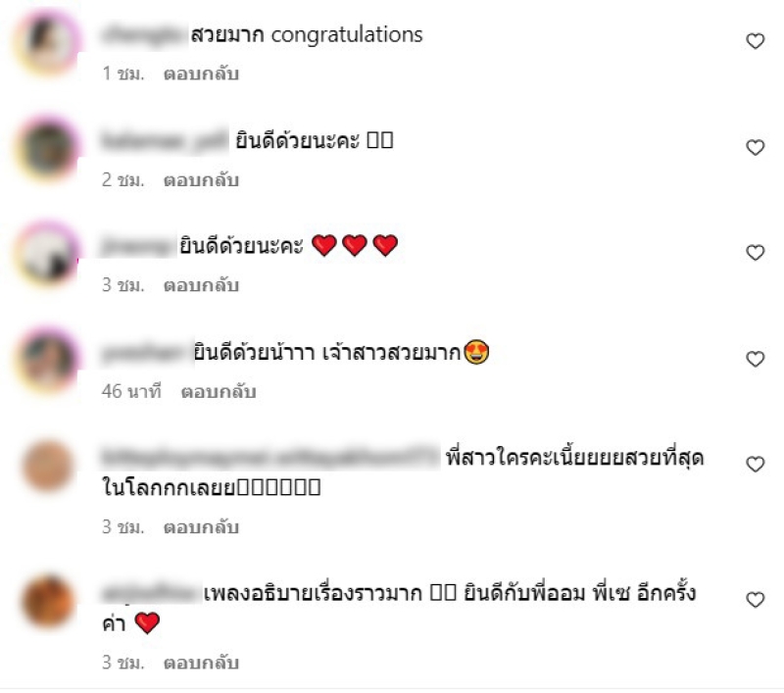Open avatar beside 'เจ้าสาวสวยมาก' comment
Image resolution: width=784 pixels, height=693 pixels.
click(48, 360)
